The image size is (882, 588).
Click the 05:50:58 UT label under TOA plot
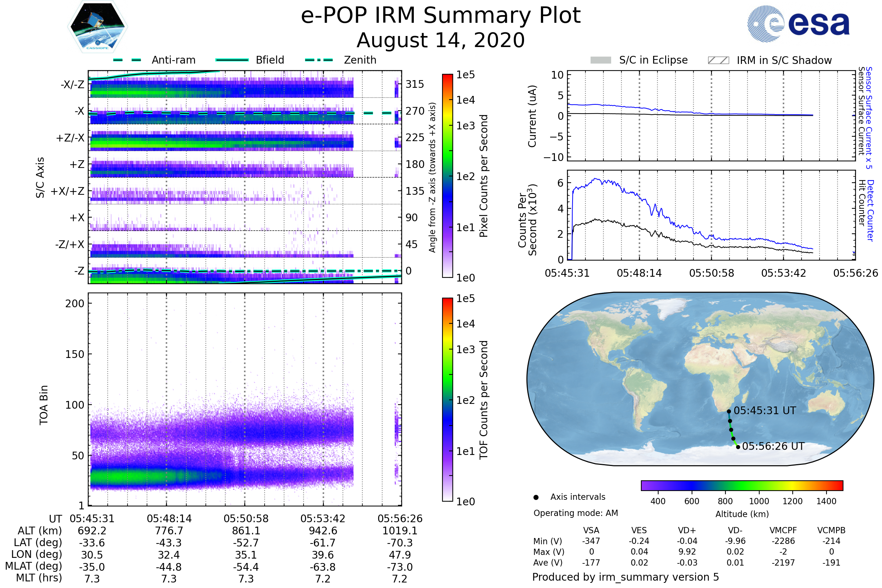point(246,519)
